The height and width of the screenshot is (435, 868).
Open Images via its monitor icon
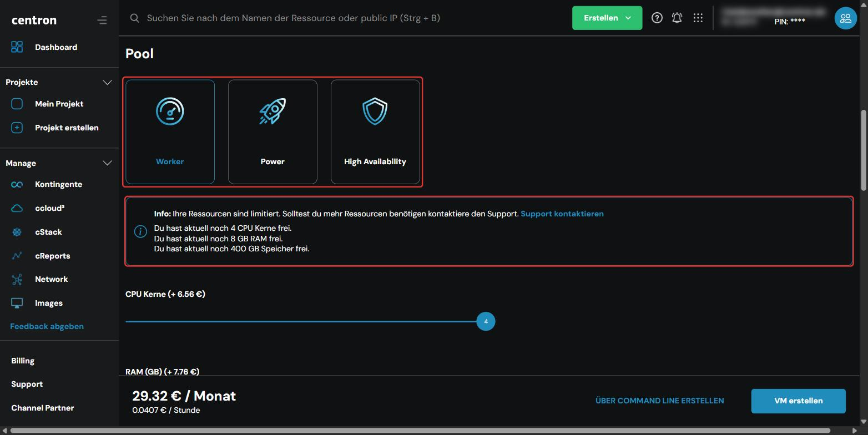click(x=17, y=303)
